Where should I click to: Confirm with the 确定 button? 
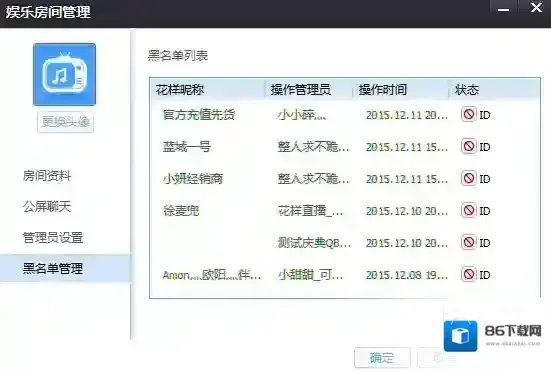pyautogui.click(x=382, y=358)
